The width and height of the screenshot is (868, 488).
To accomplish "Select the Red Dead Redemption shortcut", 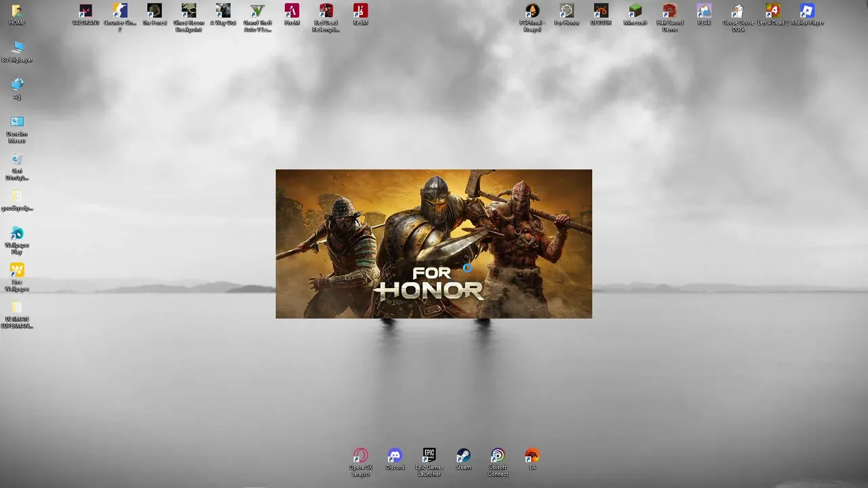I will [x=326, y=11].
